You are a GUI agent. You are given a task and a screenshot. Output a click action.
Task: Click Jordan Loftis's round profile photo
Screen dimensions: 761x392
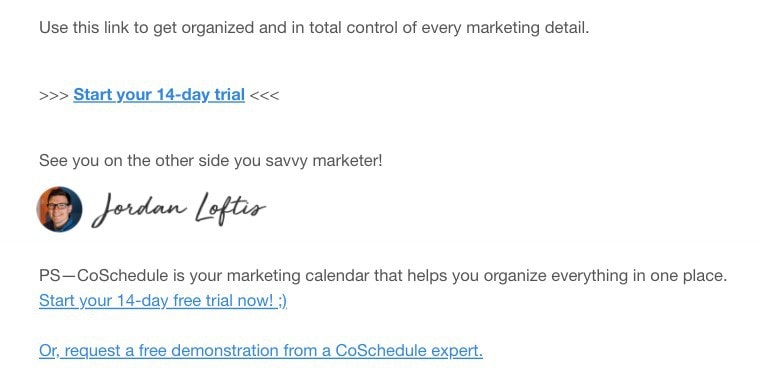pos(59,209)
